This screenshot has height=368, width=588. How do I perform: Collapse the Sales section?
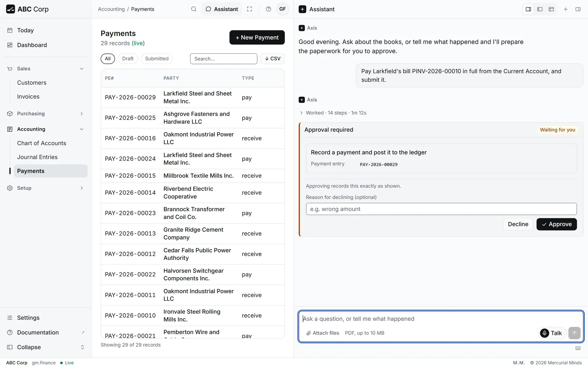click(46, 68)
